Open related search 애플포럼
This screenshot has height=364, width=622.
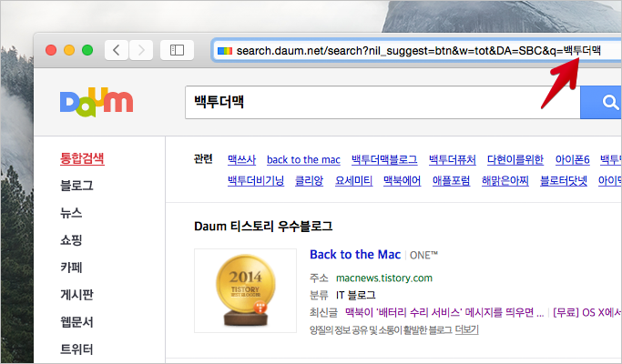point(451,180)
